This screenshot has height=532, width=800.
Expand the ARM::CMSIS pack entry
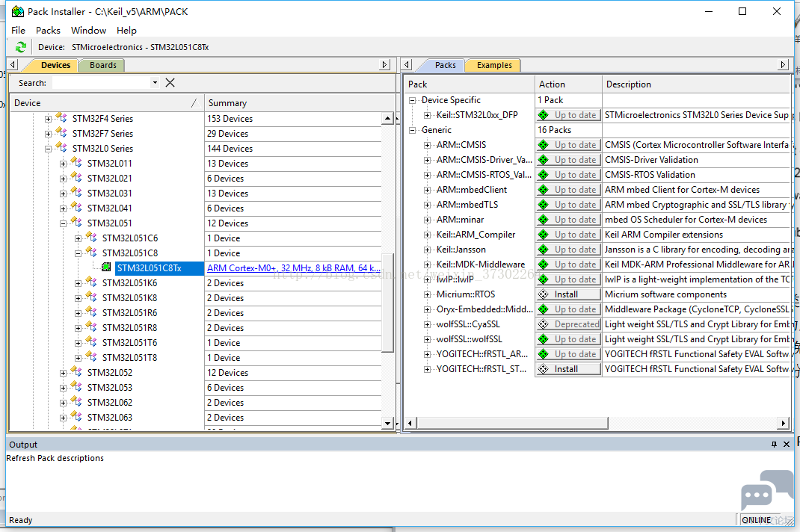(x=427, y=145)
